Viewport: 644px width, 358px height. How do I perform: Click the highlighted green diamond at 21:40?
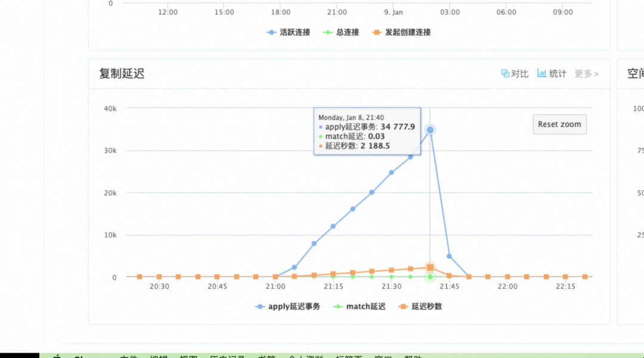pyautogui.click(x=430, y=277)
